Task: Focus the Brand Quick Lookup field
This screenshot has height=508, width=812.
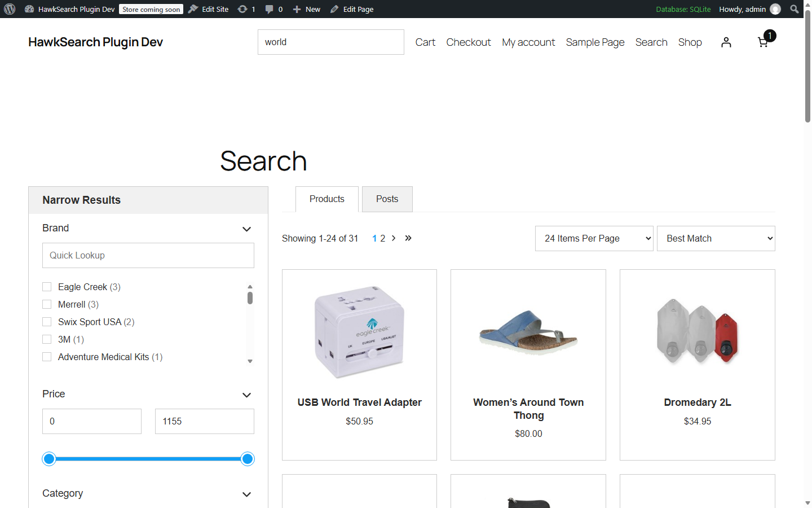Action: (148, 256)
